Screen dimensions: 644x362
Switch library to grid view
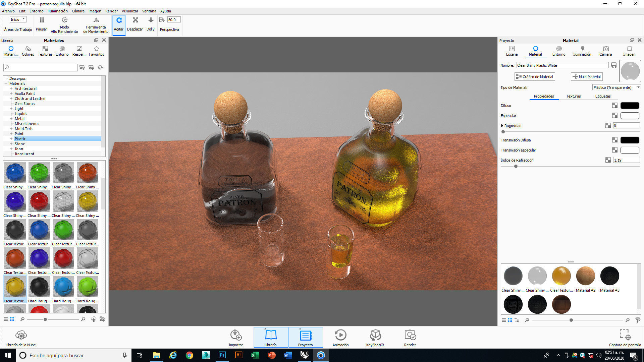pos(12,319)
